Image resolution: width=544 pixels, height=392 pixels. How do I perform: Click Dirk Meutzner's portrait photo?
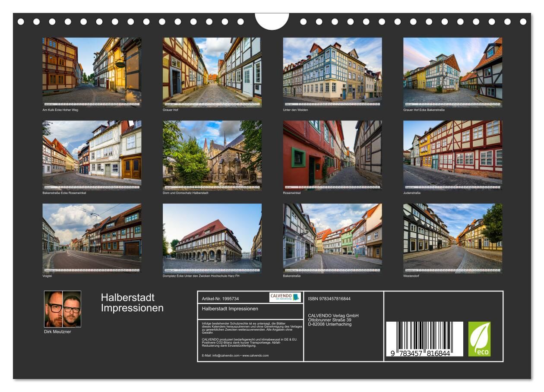pyautogui.click(x=63, y=309)
